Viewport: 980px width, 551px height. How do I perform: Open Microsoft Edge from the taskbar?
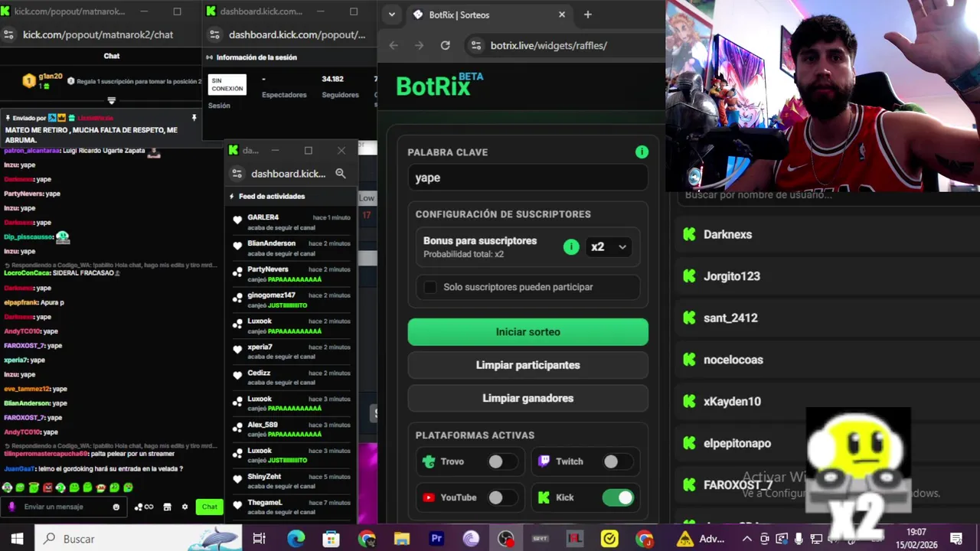click(296, 539)
